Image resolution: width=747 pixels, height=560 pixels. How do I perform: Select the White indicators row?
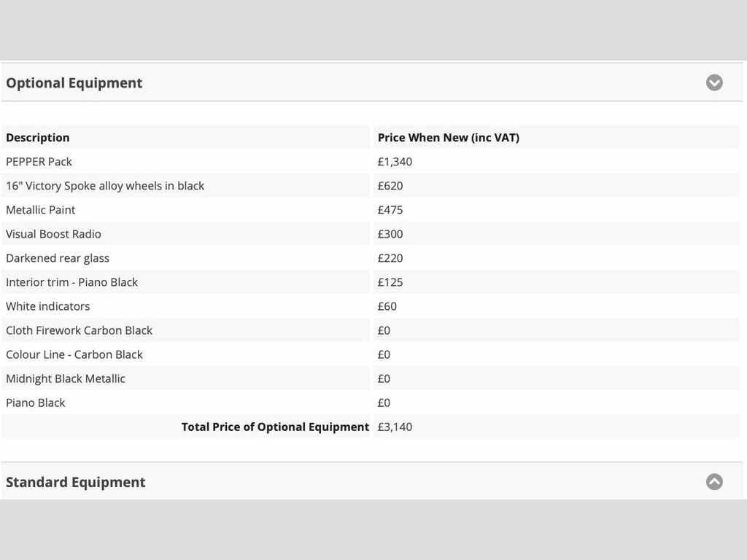[x=370, y=306]
